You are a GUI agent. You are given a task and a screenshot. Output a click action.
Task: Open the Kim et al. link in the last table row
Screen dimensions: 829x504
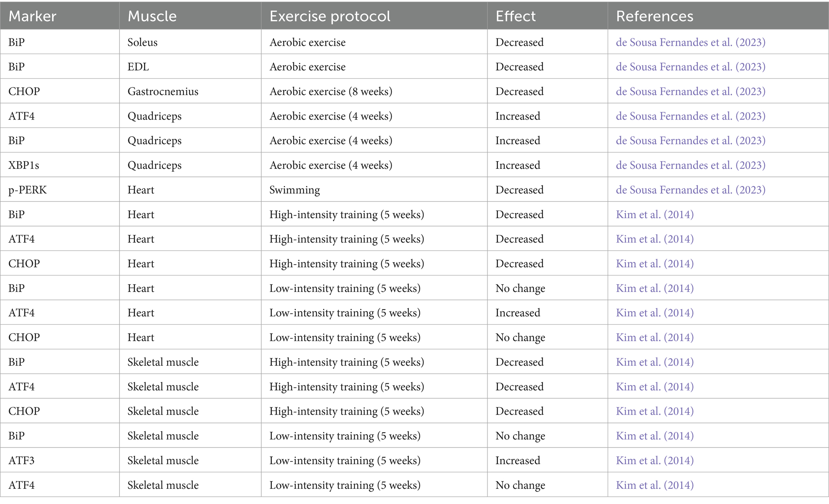click(655, 485)
